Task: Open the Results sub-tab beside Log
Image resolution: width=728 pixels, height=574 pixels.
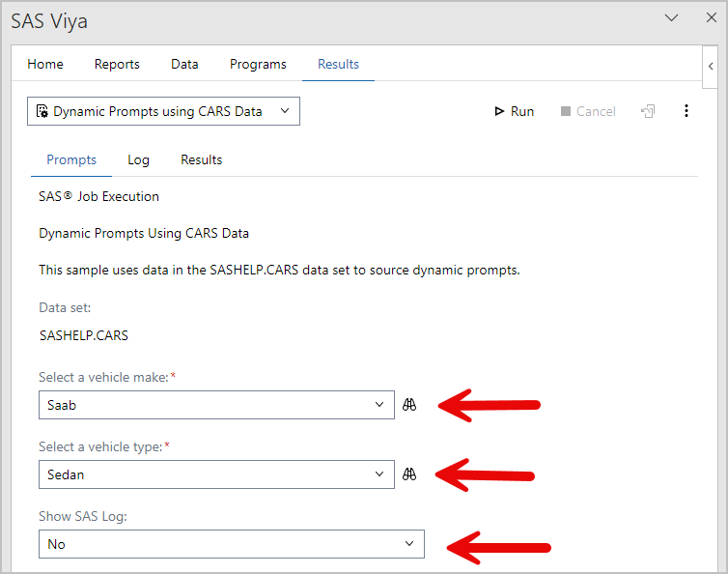Action: (x=202, y=159)
